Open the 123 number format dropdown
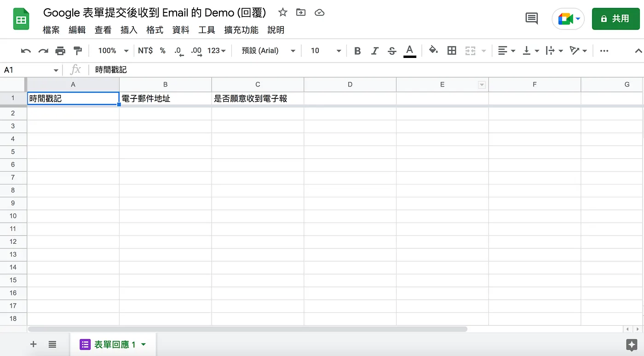Screen dimensions: 644x356 pos(216,51)
